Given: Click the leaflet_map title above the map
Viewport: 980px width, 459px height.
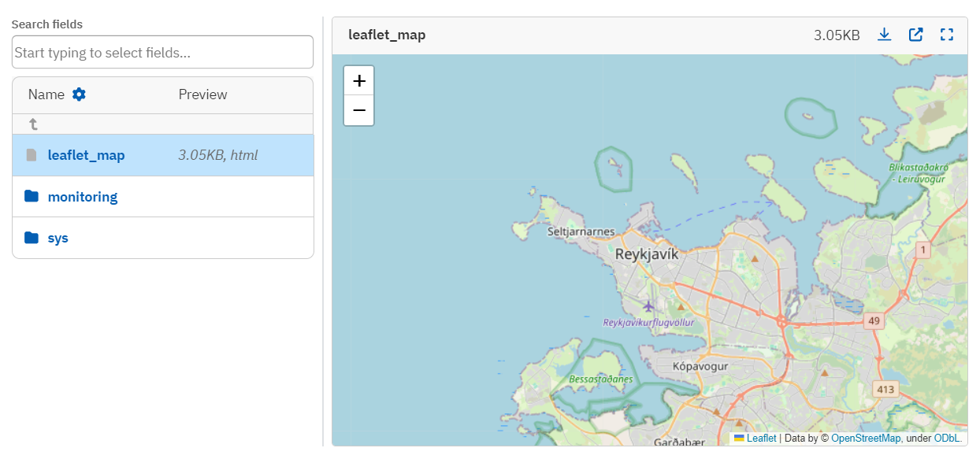Looking at the screenshot, I should (385, 35).
